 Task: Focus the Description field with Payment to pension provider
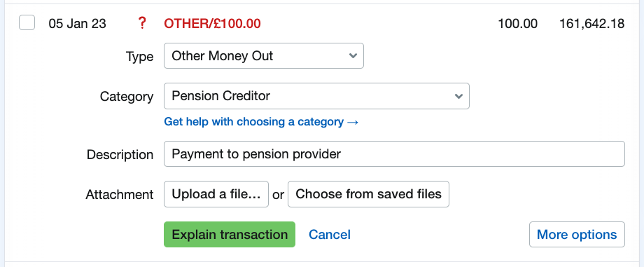394,154
